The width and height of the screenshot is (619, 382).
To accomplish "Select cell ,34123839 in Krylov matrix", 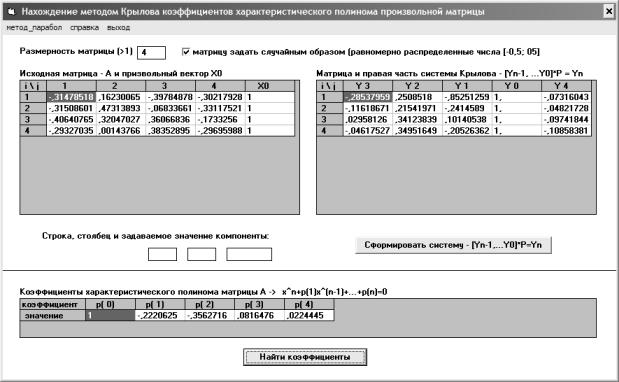I will tap(418, 119).
